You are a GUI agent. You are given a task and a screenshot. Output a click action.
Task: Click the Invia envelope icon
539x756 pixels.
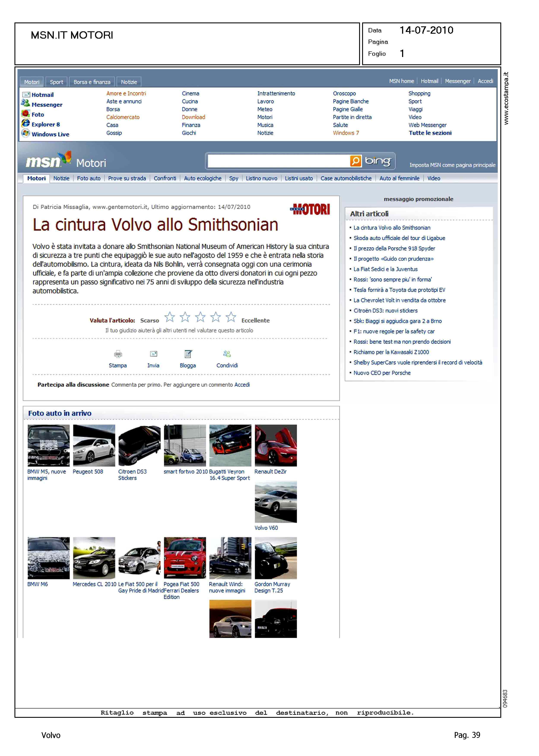pos(153,354)
